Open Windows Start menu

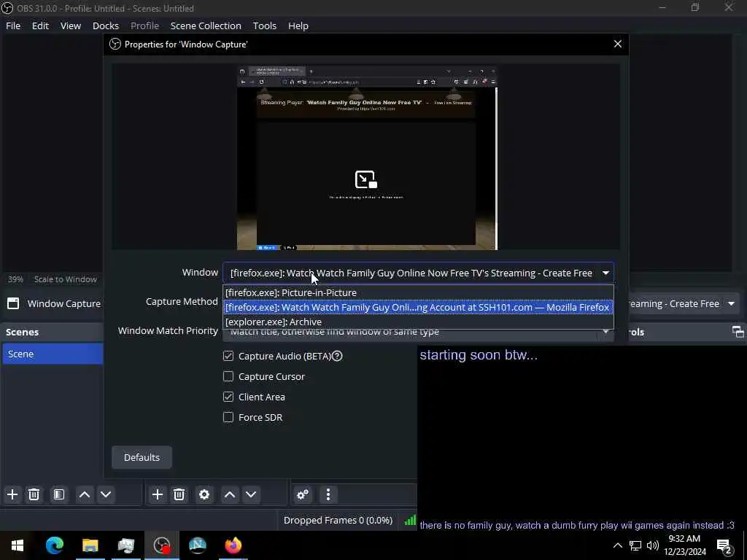(18, 545)
